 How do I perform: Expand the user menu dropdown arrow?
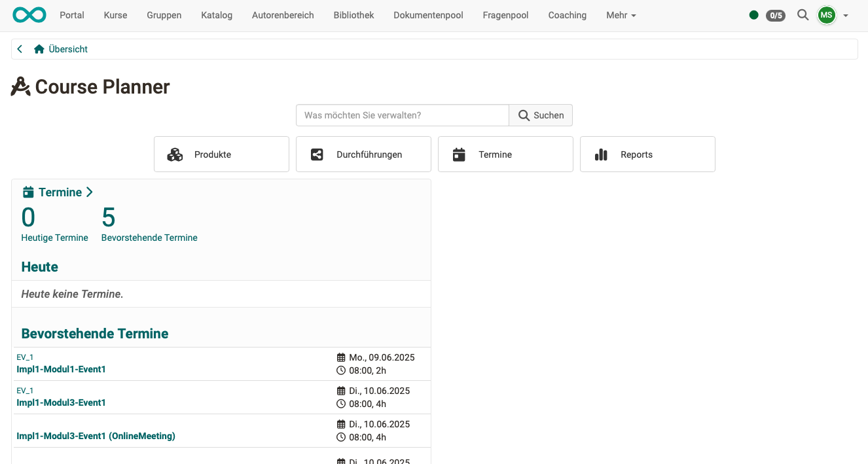[846, 15]
